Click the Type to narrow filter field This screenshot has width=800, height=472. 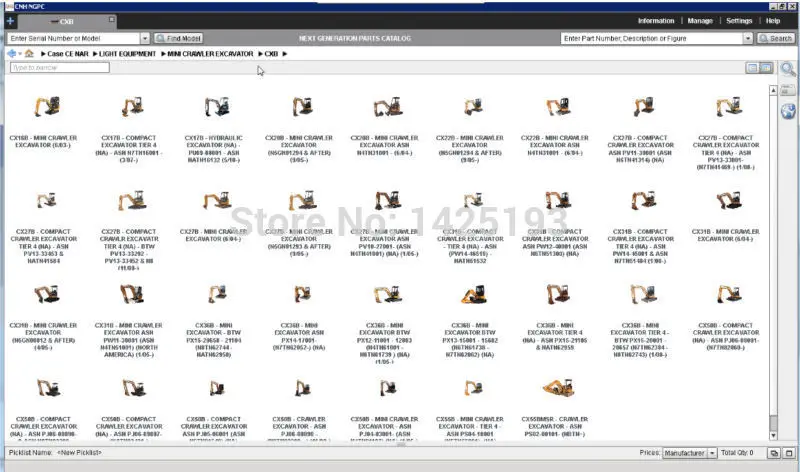coord(60,67)
